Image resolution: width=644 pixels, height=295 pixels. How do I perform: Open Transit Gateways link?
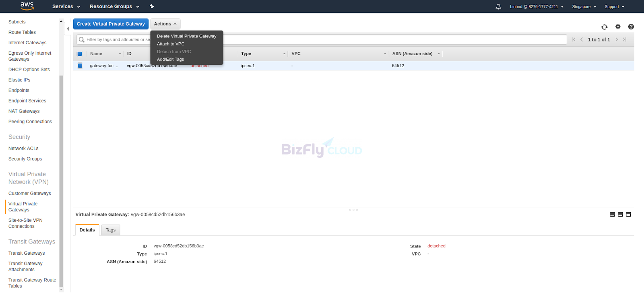(27, 253)
